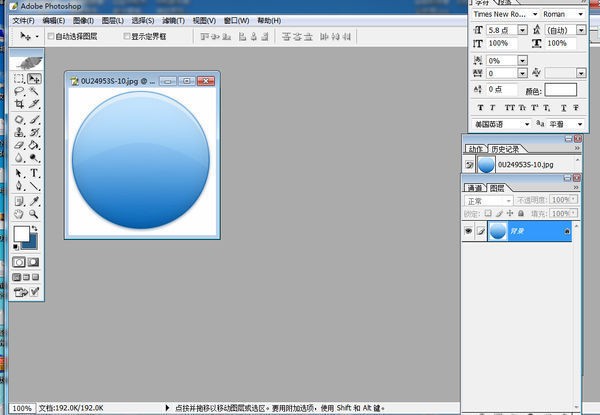Image resolution: width=600 pixels, height=415 pixels.
Task: Select the Type tool
Action: [x=34, y=173]
